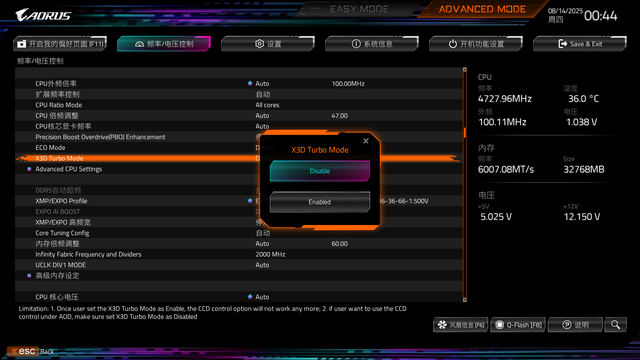
Task: Select Disable in X3D Turbo Mode popup
Action: [320, 171]
